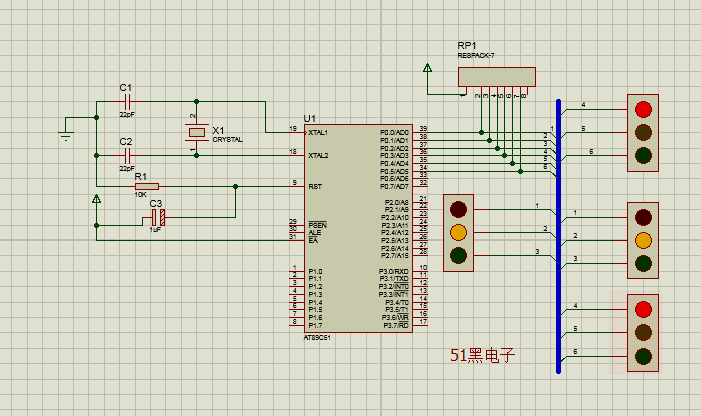This screenshot has height=416, width=701.
Task: Click the CRYSTAL value text
Action: pyautogui.click(x=227, y=140)
